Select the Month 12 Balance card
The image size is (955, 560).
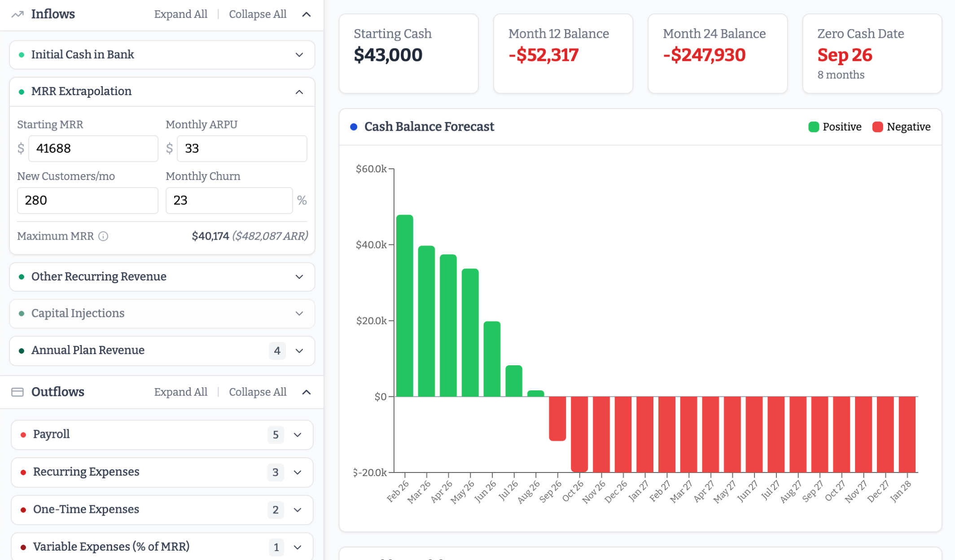(563, 53)
